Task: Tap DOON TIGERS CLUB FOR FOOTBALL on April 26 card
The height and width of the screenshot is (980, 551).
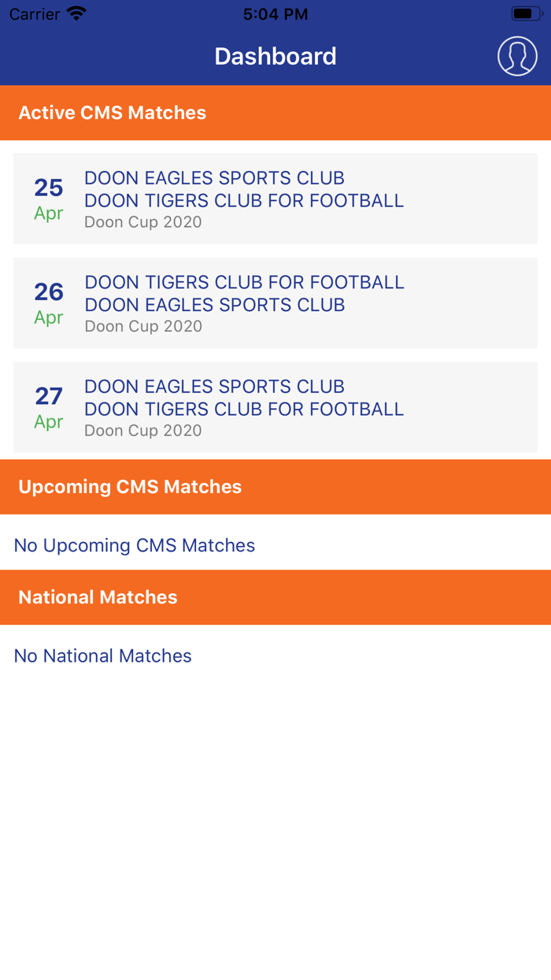Action: coord(245,282)
